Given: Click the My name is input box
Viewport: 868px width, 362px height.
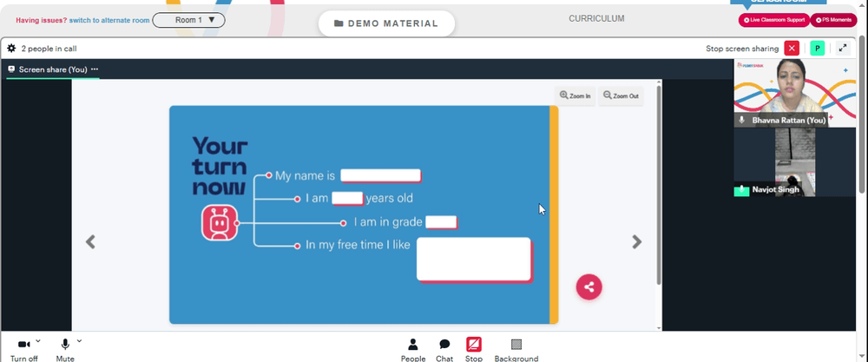Looking at the screenshot, I should (x=380, y=176).
